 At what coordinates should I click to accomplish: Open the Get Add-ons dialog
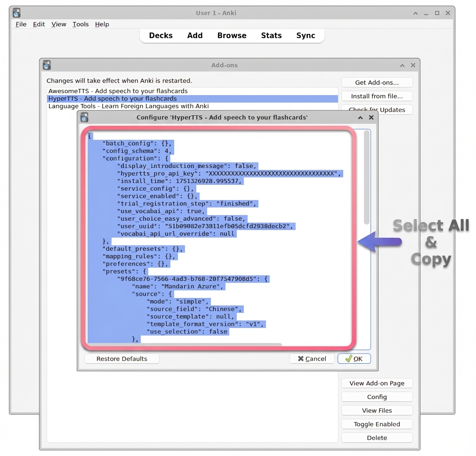click(377, 82)
